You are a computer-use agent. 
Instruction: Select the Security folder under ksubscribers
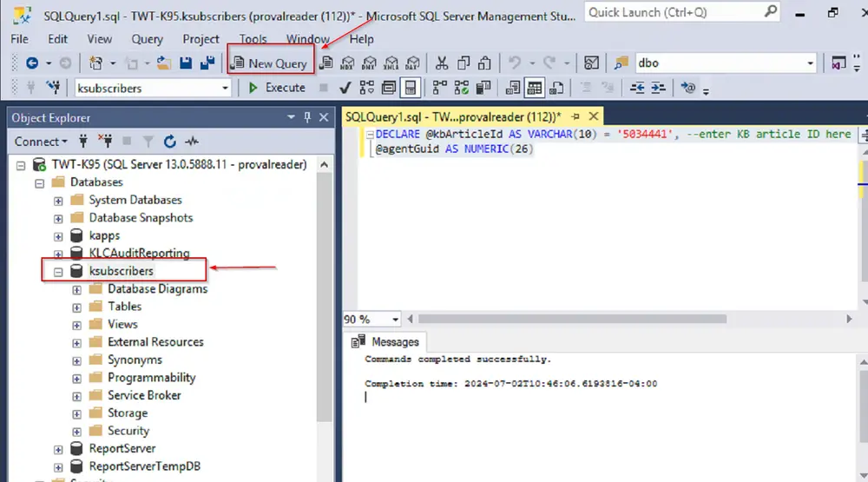coord(128,431)
